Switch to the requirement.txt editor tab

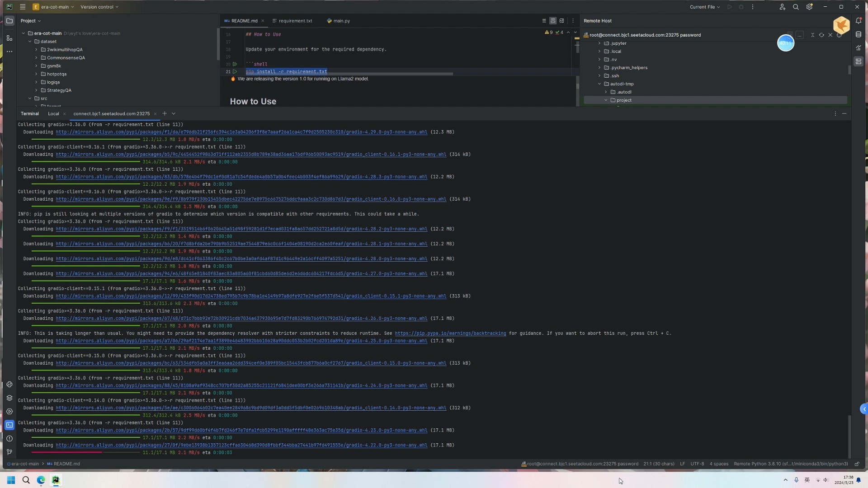tap(292, 21)
